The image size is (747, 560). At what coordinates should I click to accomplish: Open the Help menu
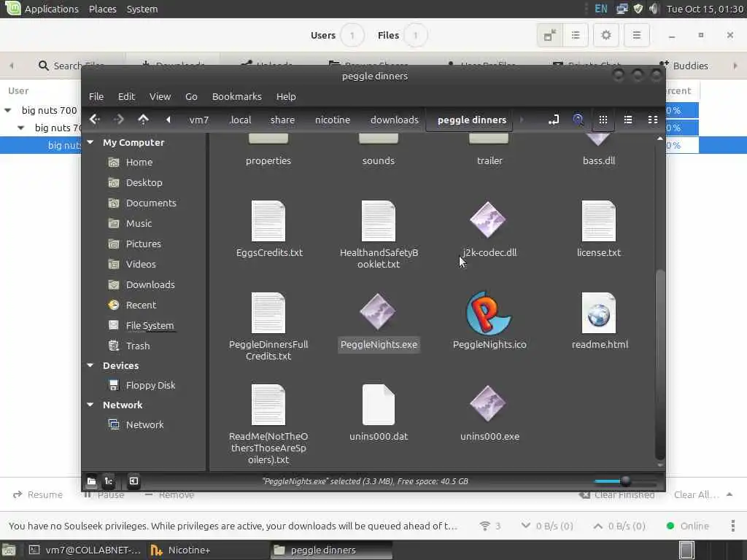(286, 97)
